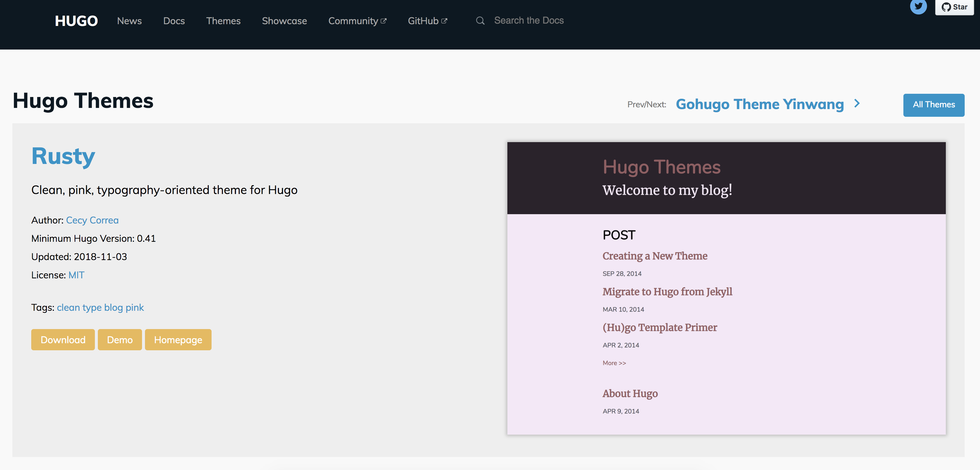Open the Community external link
Image resolution: width=980 pixels, height=470 pixels.
[x=357, y=21]
